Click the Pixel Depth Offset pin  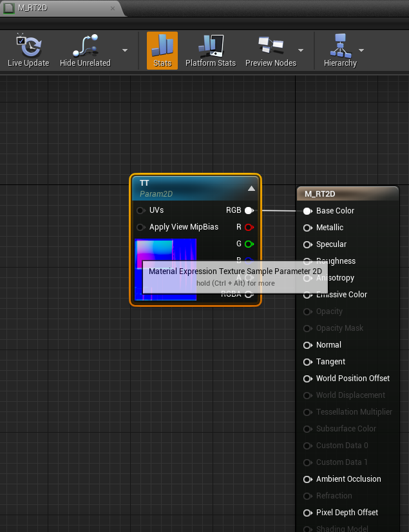tap(308, 513)
